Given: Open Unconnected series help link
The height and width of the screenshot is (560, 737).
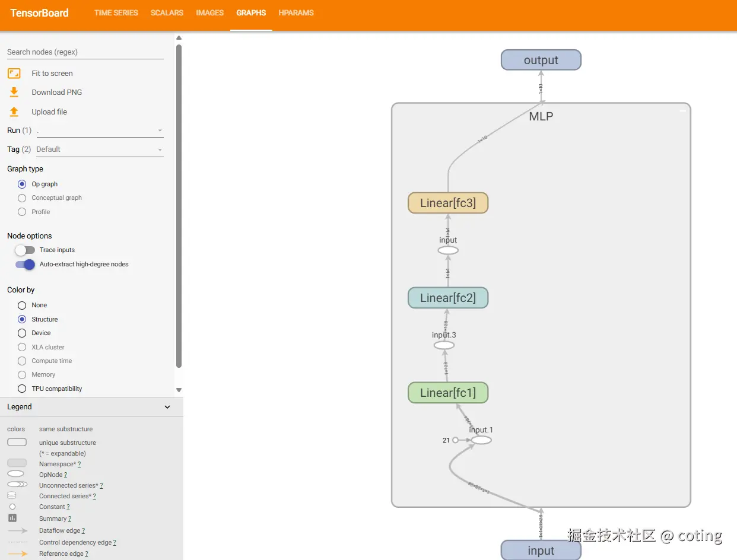Looking at the screenshot, I should pyautogui.click(x=101, y=486).
